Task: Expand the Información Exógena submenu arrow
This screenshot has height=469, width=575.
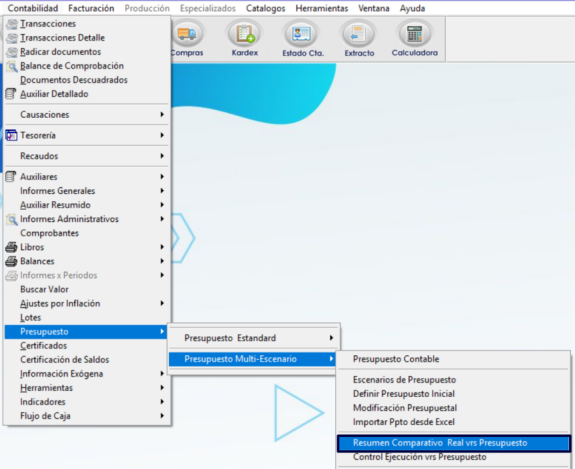Action: tap(162, 373)
